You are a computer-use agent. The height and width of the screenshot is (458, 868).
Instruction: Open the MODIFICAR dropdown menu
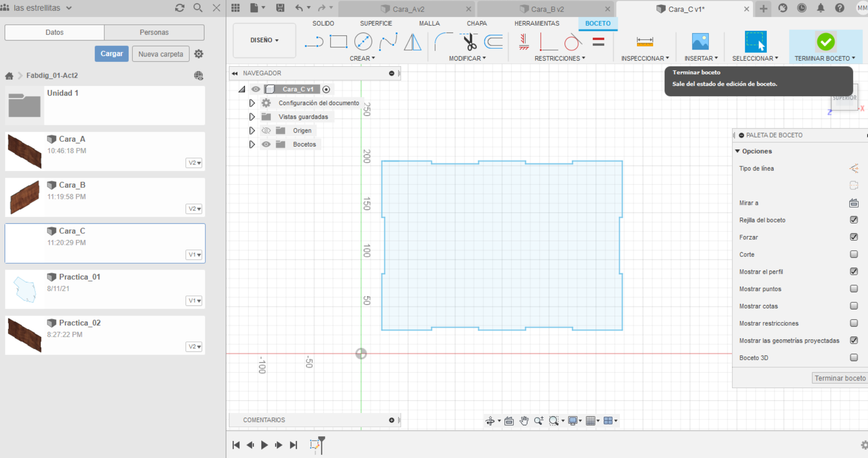coord(467,58)
